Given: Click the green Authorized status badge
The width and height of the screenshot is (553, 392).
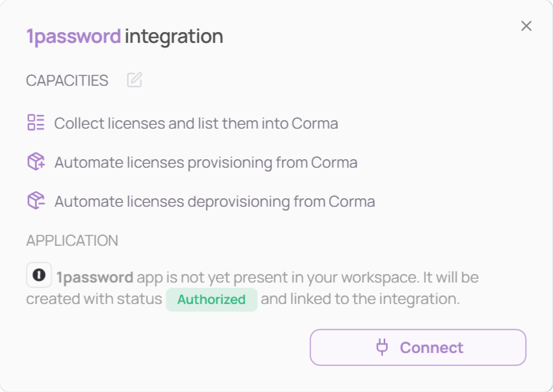Looking at the screenshot, I should click(211, 299).
